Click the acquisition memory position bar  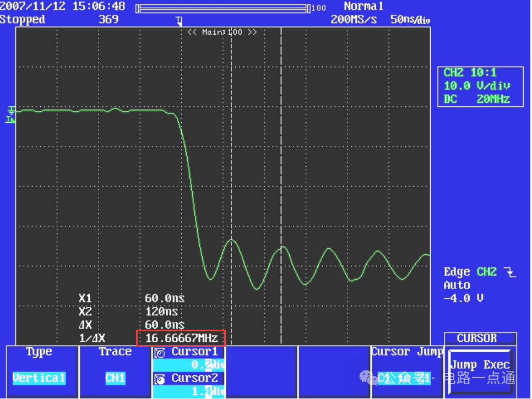pyautogui.click(x=223, y=8)
